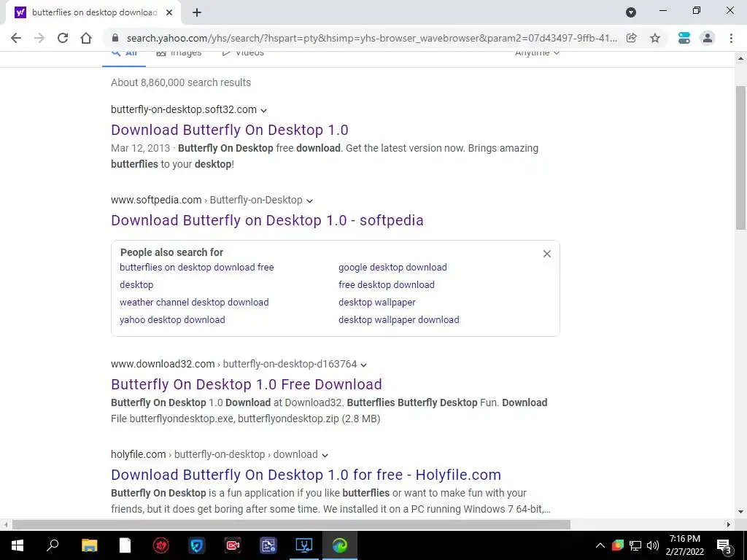Open the Holyfile.com download result

click(x=306, y=475)
